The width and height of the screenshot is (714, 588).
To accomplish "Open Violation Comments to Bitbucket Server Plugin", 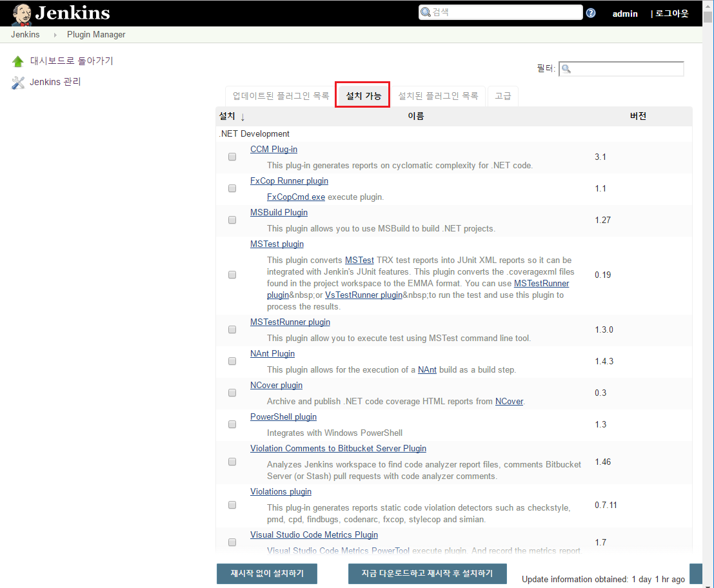I will (x=339, y=448).
